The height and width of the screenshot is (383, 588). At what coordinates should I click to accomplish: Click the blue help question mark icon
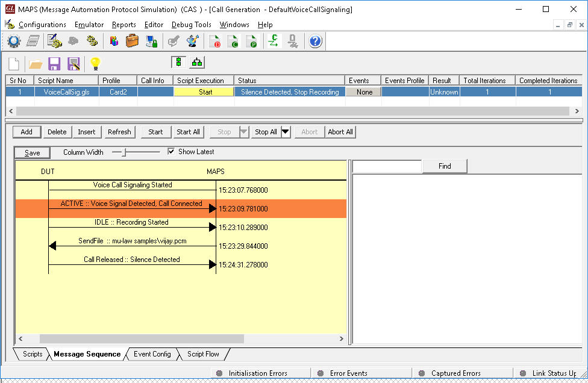(315, 41)
